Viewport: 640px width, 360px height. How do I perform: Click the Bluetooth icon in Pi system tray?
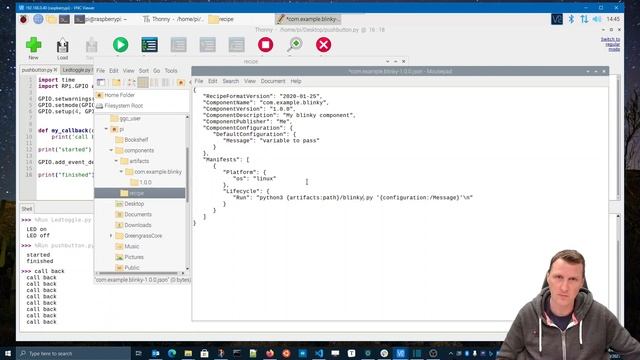point(571,19)
